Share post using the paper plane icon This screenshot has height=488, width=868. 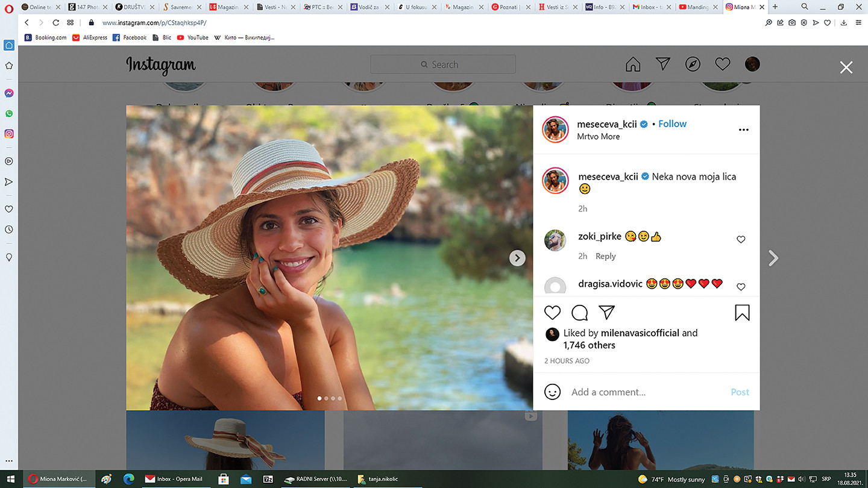point(606,312)
